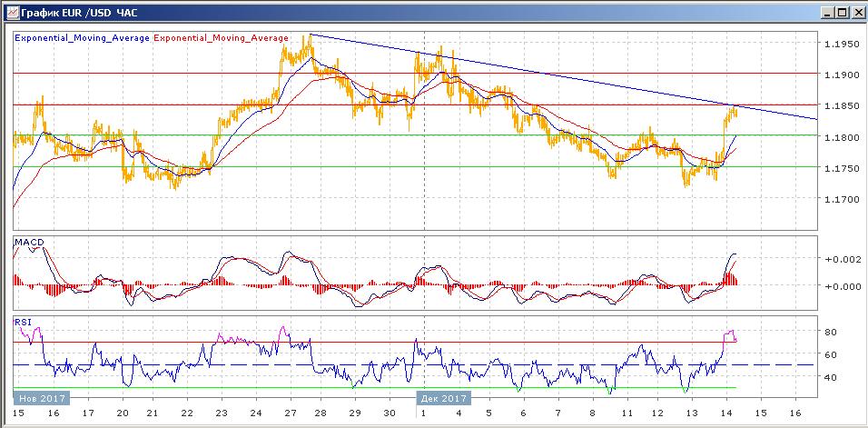Click date 27 on the time axis
The height and width of the screenshot is (428, 868).
289,413
